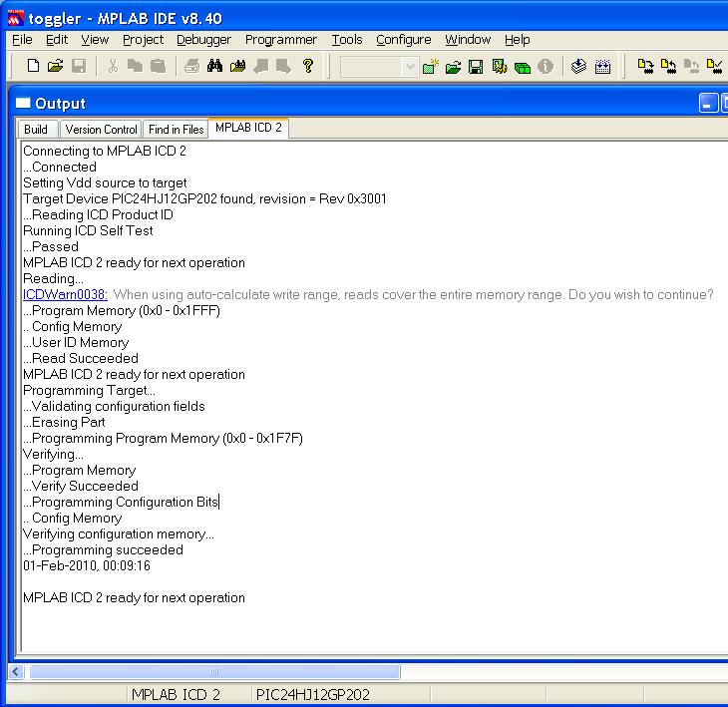
Task: Open the Edit menu
Action: pyautogui.click(x=57, y=40)
